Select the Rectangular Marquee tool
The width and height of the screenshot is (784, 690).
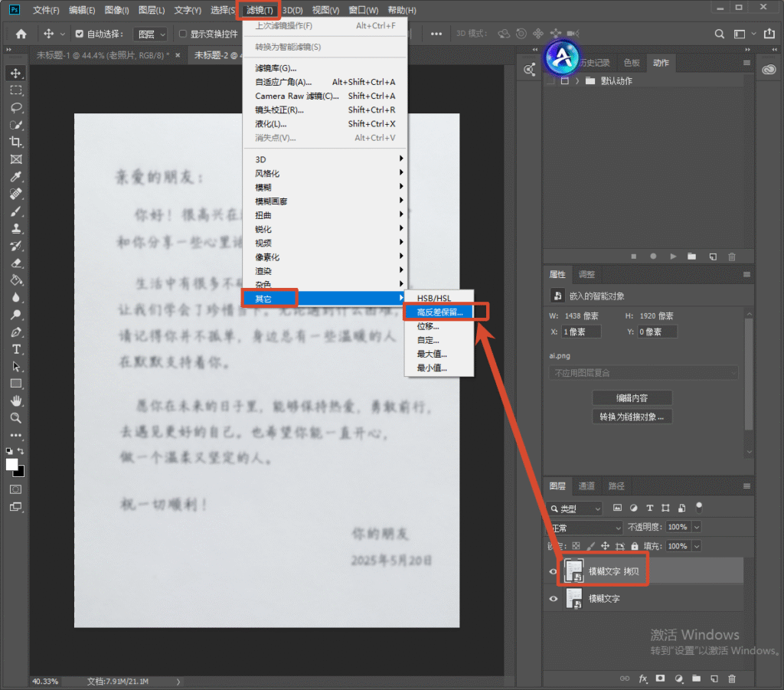coord(16,90)
